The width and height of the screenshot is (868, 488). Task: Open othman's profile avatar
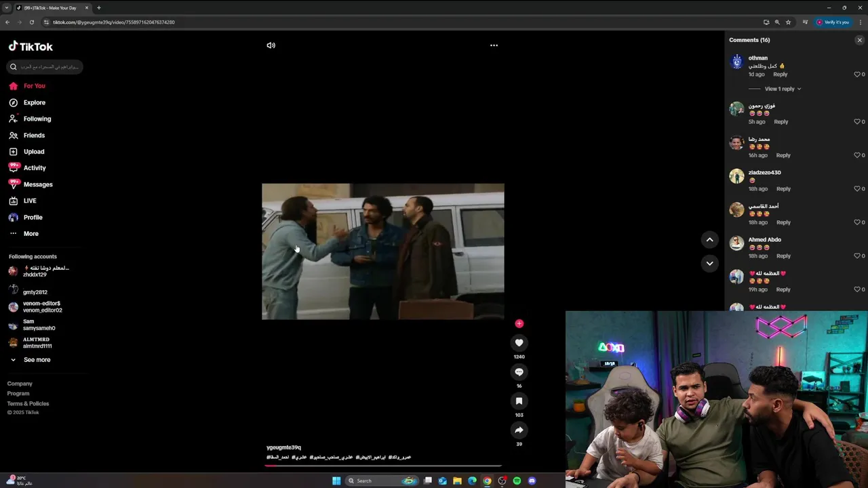(x=736, y=62)
